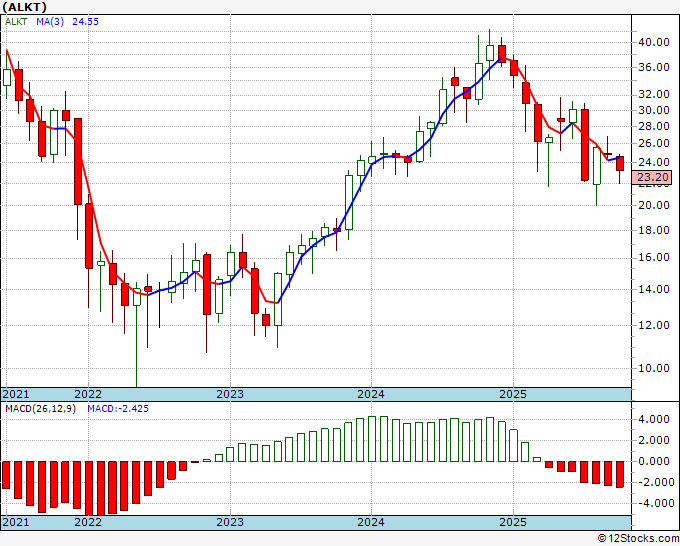Screen dimensions: 680x546
Task: Select the moving average value 24.55
Action: pos(85,22)
